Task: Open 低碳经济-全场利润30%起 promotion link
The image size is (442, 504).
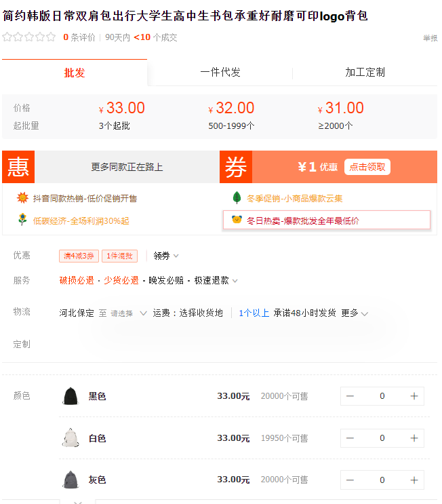Action: (81, 221)
